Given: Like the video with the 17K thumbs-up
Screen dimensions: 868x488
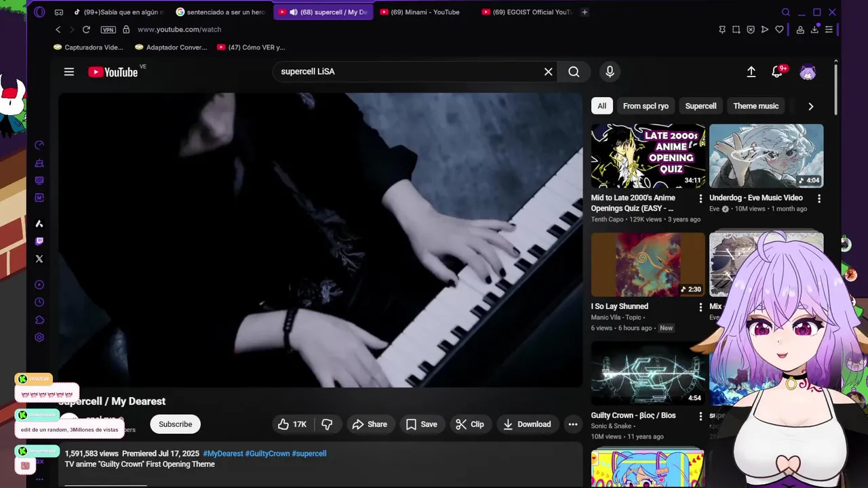Looking at the screenshot, I should click(x=292, y=424).
